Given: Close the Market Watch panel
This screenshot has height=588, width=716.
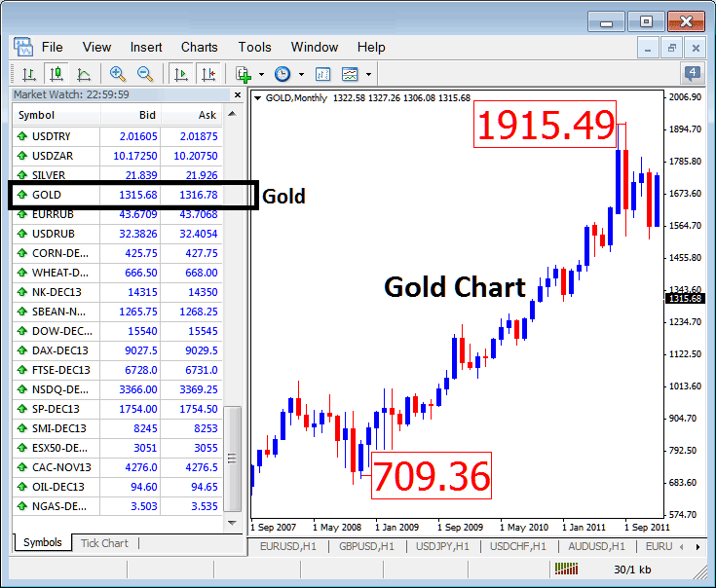Looking at the screenshot, I should tap(238, 94).
